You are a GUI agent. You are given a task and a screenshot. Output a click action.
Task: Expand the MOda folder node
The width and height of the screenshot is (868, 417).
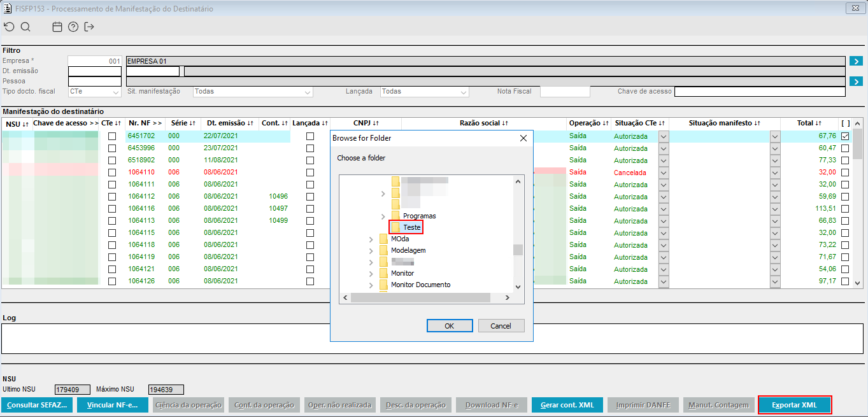point(371,239)
